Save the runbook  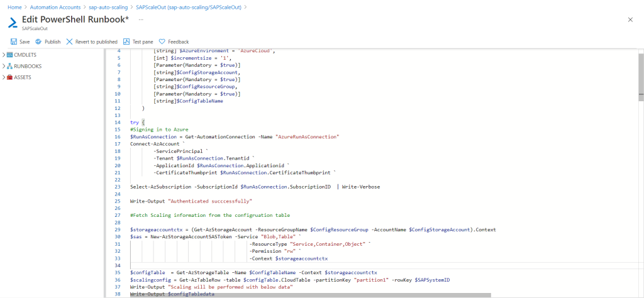coord(20,42)
